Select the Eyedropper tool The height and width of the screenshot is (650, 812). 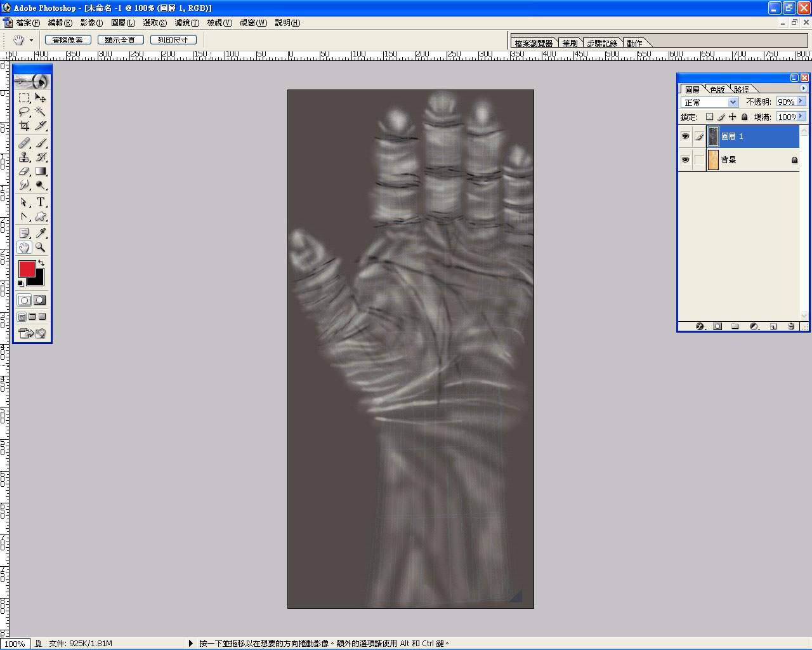(x=41, y=233)
